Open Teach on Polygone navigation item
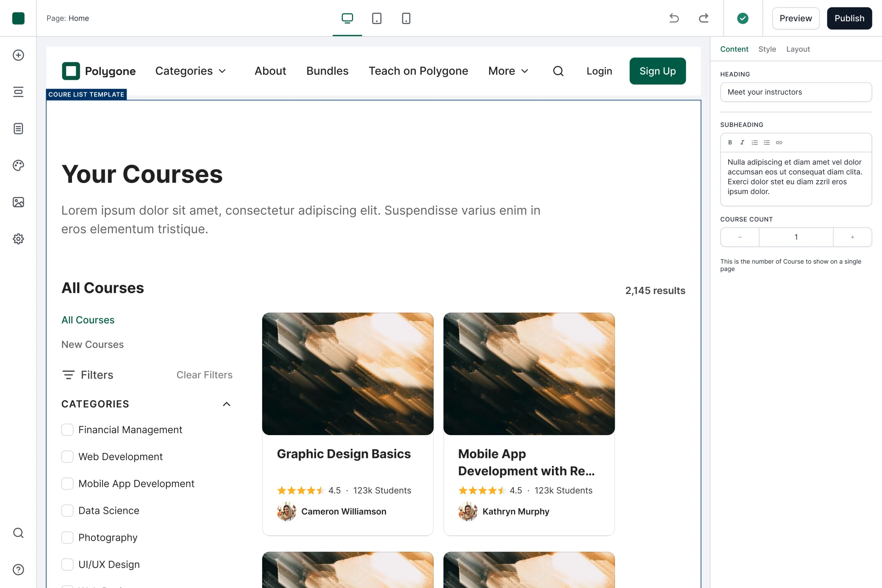This screenshot has width=882, height=588. pyautogui.click(x=418, y=71)
